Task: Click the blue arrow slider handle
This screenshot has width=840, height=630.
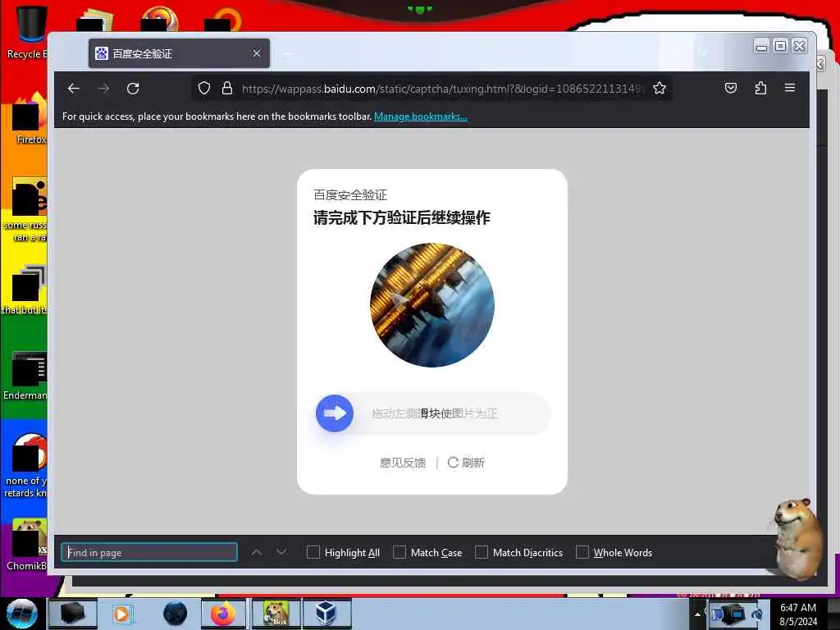Action: pos(335,413)
